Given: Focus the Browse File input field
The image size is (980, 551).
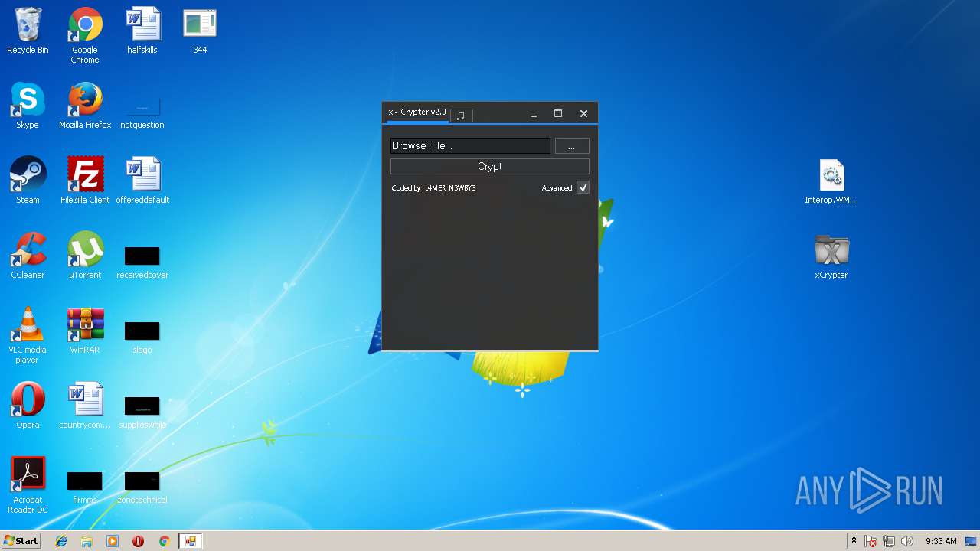Looking at the screenshot, I should pyautogui.click(x=470, y=145).
